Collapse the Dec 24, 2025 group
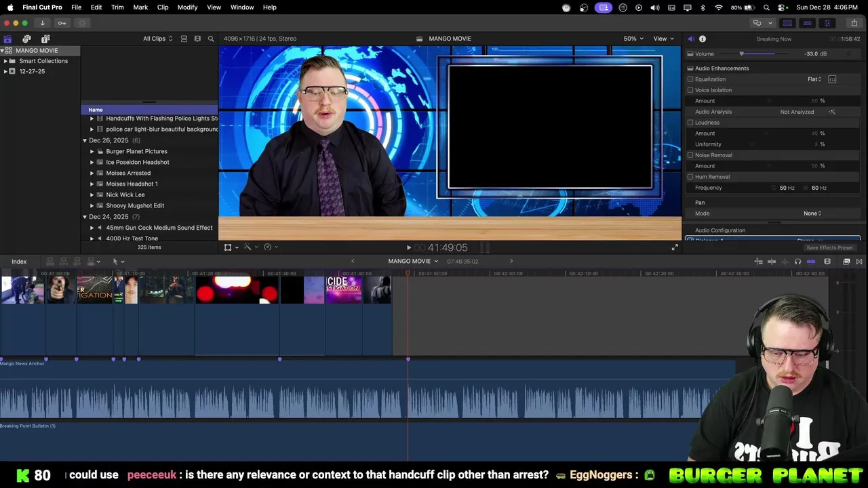This screenshot has width=868, height=488. pyautogui.click(x=85, y=217)
